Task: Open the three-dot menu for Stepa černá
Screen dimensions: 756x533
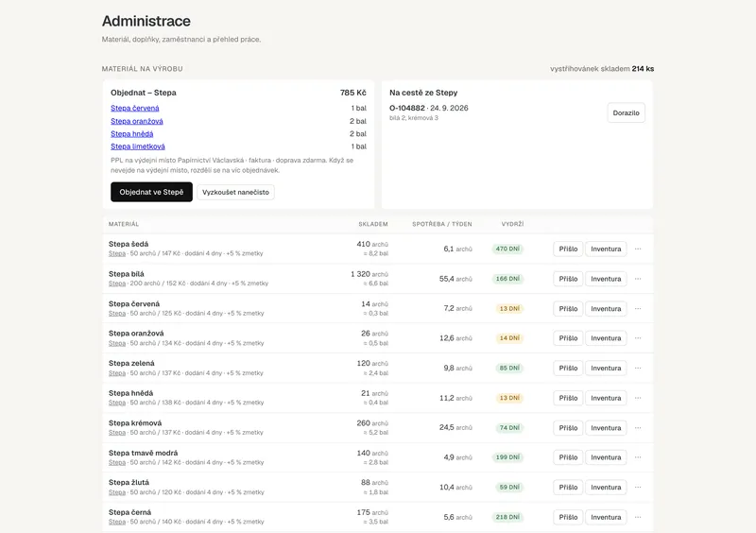Action: point(638,517)
